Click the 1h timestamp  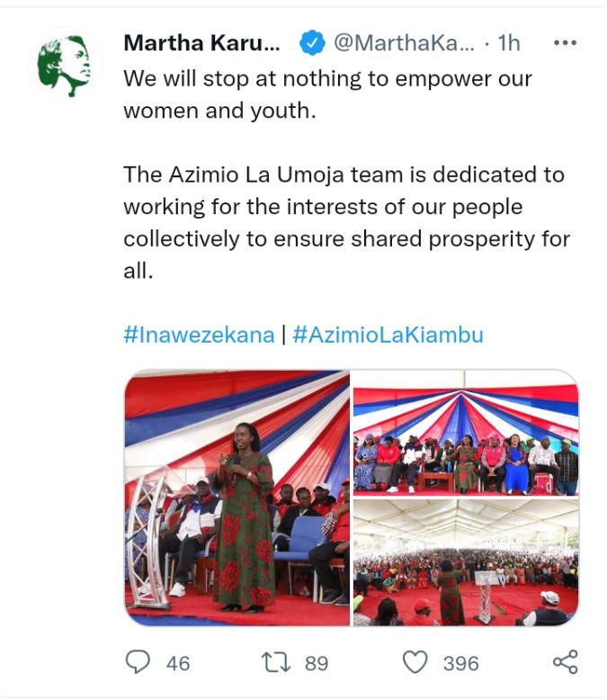click(x=509, y=43)
